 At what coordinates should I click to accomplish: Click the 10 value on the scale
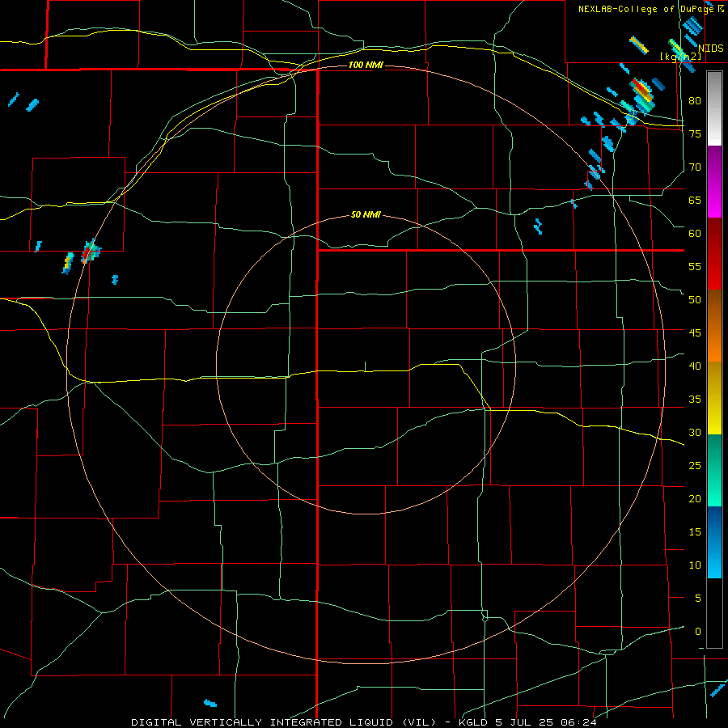click(x=695, y=565)
